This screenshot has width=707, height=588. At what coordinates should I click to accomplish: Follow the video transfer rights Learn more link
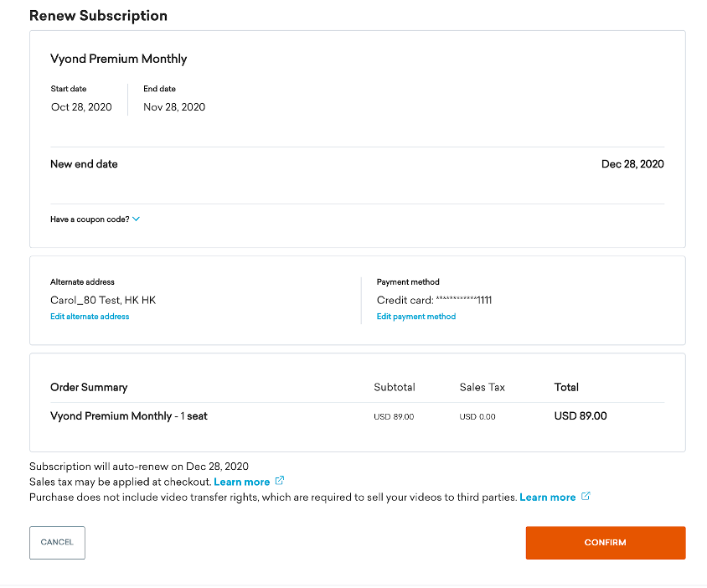tap(548, 498)
